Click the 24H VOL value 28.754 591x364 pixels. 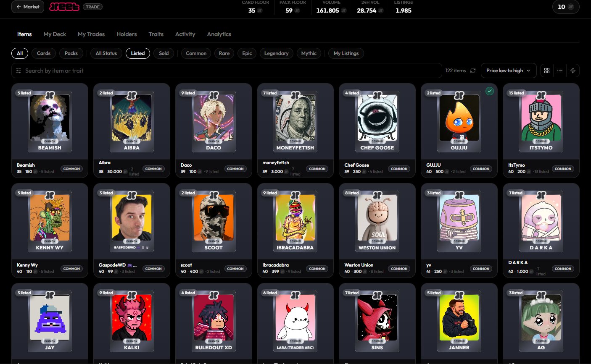pos(367,10)
